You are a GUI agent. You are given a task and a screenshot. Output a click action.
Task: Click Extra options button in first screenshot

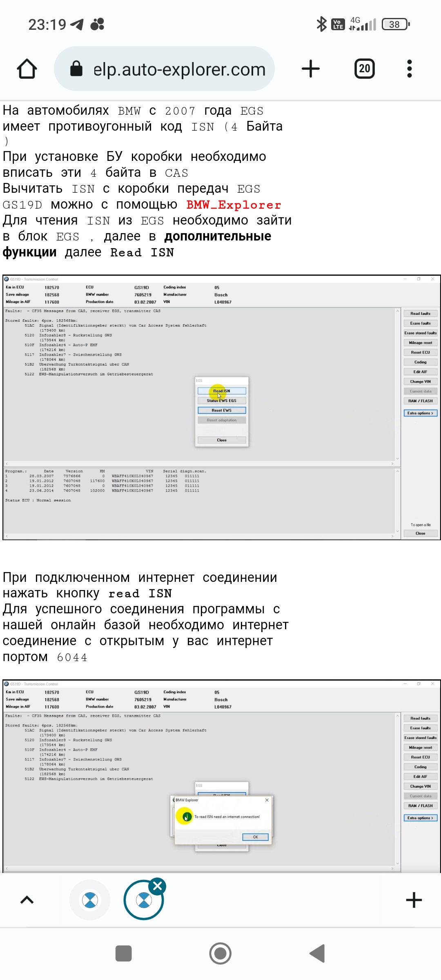click(x=420, y=413)
